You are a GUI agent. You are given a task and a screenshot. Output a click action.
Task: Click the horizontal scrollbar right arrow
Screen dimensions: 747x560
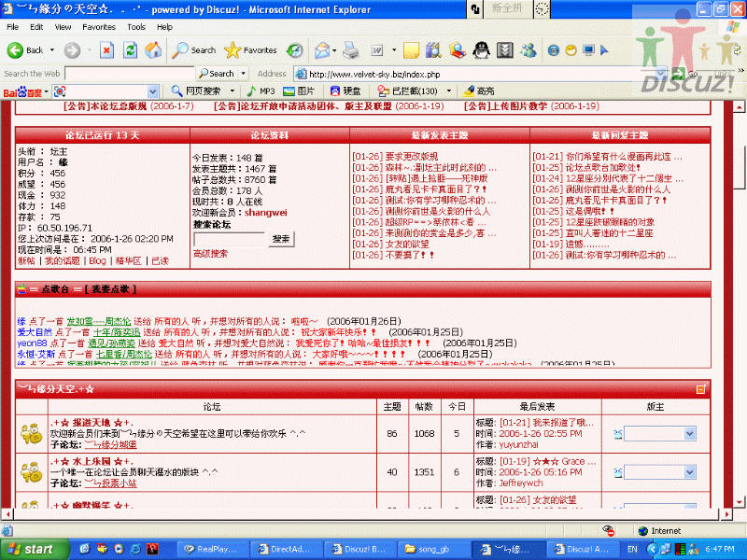(727, 514)
